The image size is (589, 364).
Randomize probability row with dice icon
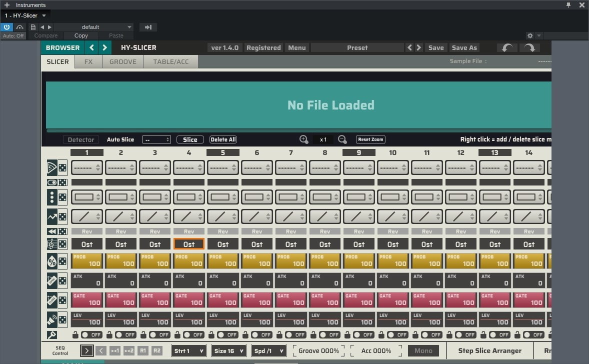coord(62,261)
